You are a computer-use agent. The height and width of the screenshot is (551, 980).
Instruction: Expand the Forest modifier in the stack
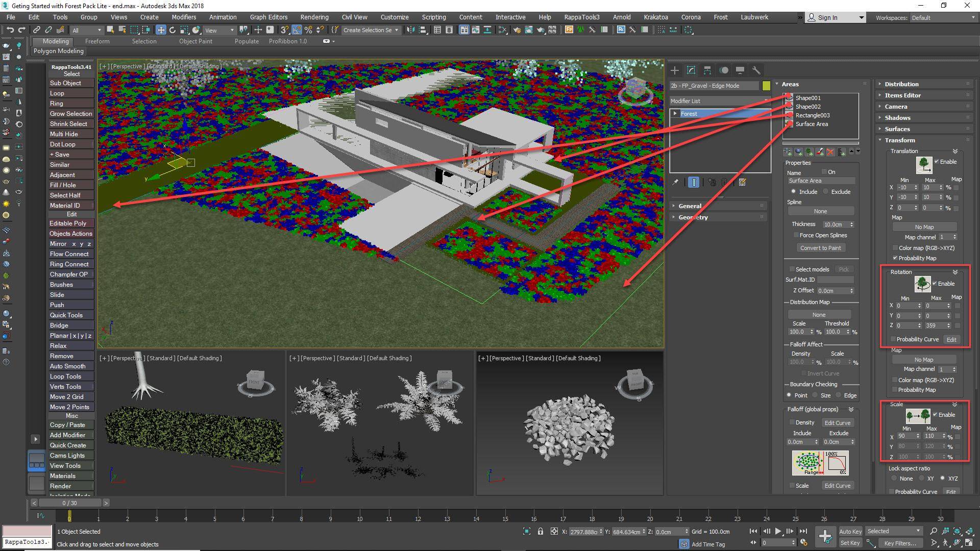[675, 114]
